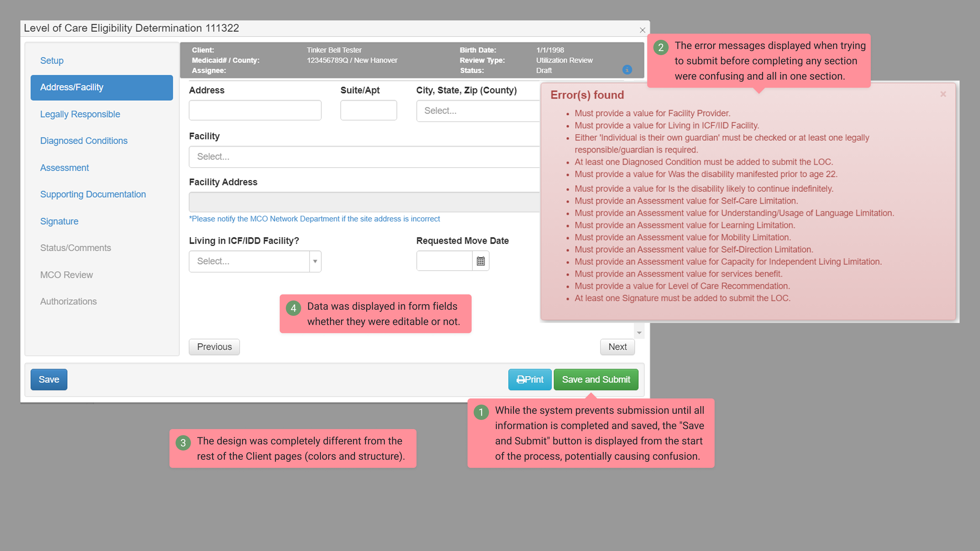Select Status/Comments in sidebar

point(75,248)
